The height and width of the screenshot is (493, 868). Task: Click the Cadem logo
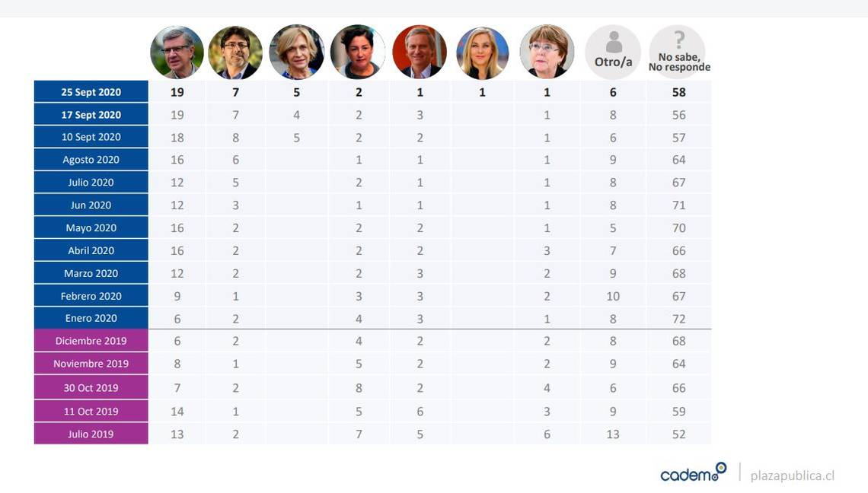coord(693,473)
